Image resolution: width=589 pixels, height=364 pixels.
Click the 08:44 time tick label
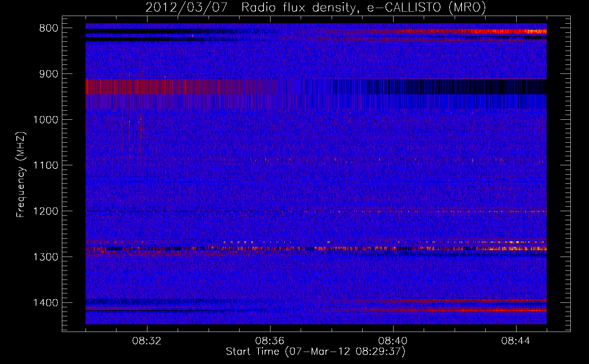(x=516, y=341)
